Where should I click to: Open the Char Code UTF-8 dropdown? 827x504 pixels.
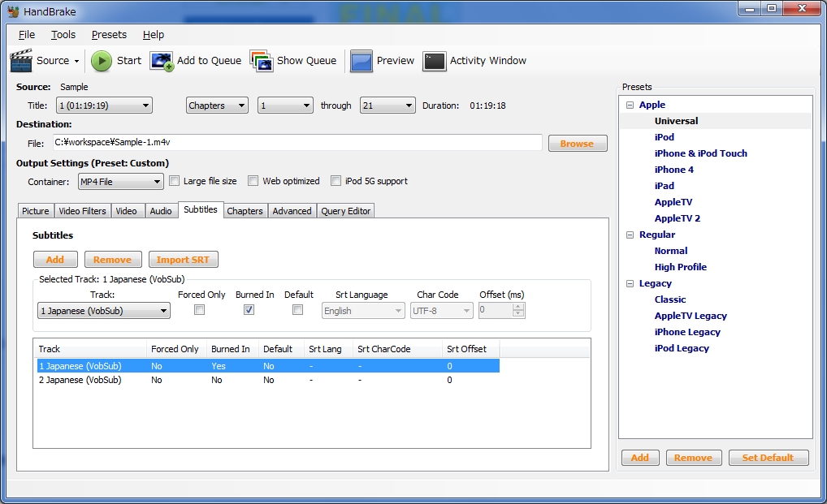click(441, 311)
